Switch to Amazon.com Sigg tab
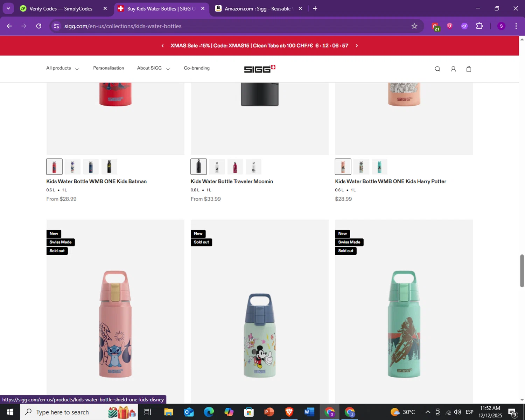525x420 pixels. point(258,8)
